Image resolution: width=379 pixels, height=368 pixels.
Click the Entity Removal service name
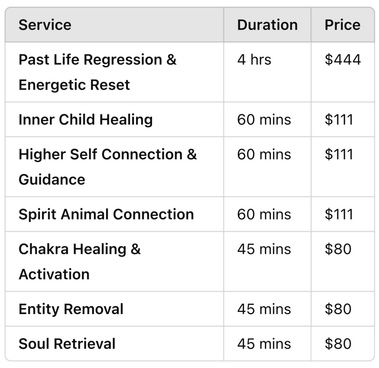pyautogui.click(x=71, y=309)
